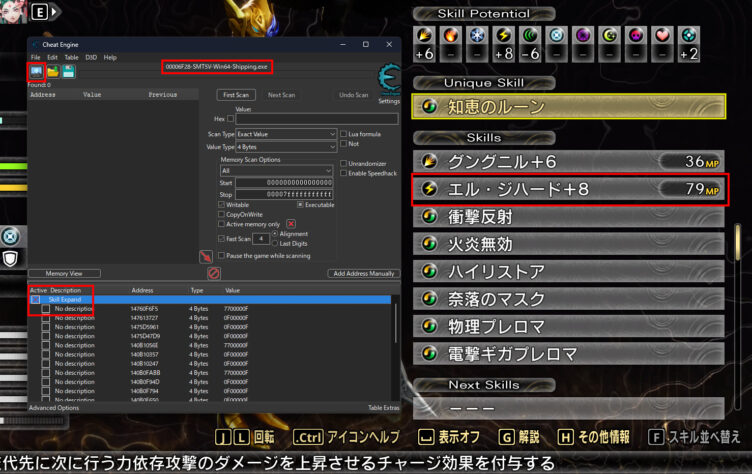Expand the memory region All dropdown

(276, 171)
